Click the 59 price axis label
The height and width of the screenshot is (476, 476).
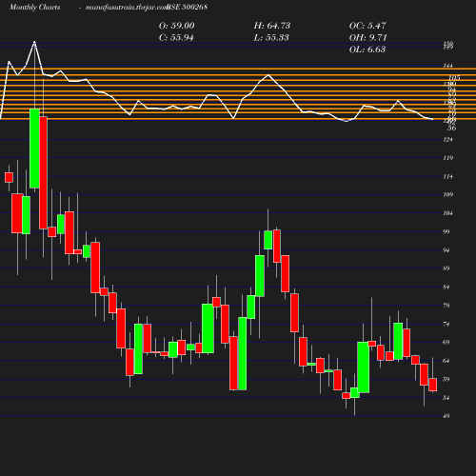coord(446,379)
